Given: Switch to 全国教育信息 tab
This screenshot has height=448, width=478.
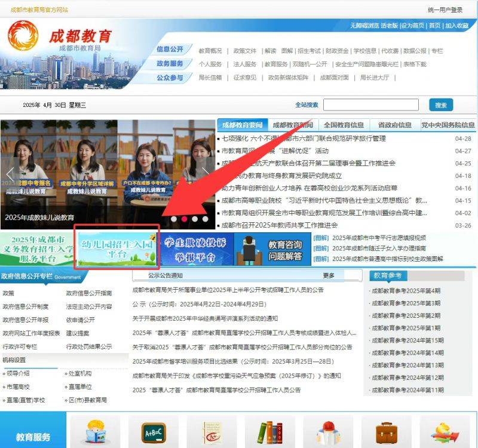Looking at the screenshot, I should pyautogui.click(x=344, y=125).
